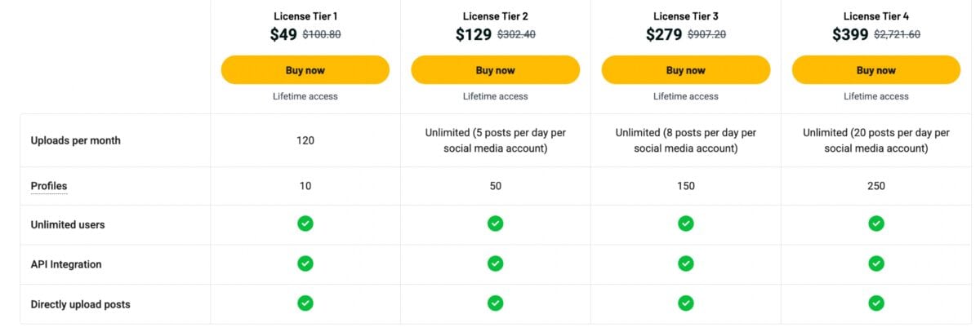The height and width of the screenshot is (332, 980).
Task: Click the Uploads per month row label
Action: tap(75, 140)
